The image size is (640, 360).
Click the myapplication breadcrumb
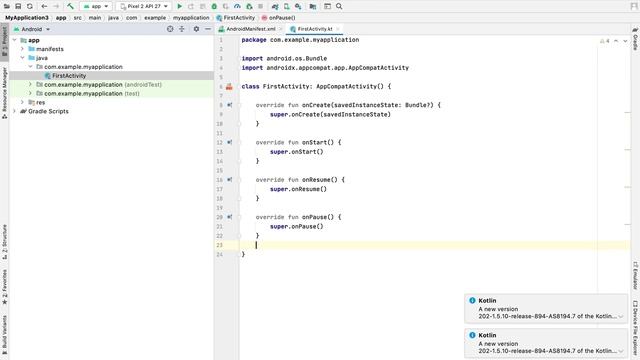tap(191, 18)
